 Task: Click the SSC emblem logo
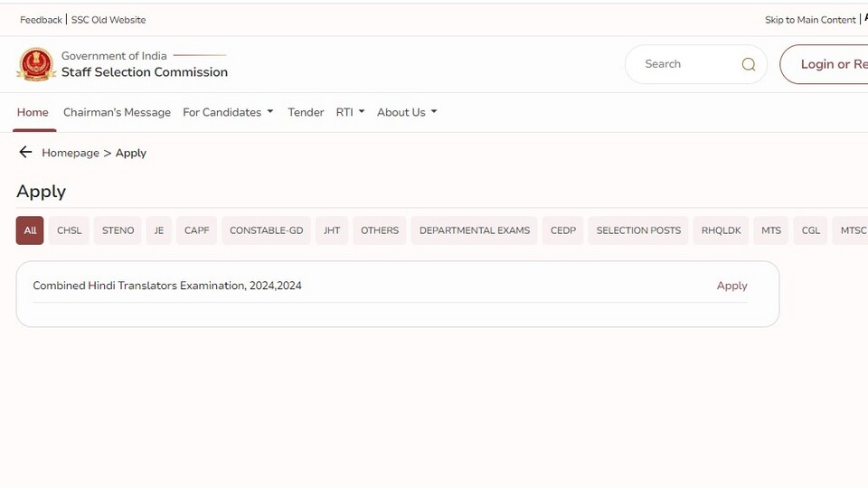tap(36, 65)
